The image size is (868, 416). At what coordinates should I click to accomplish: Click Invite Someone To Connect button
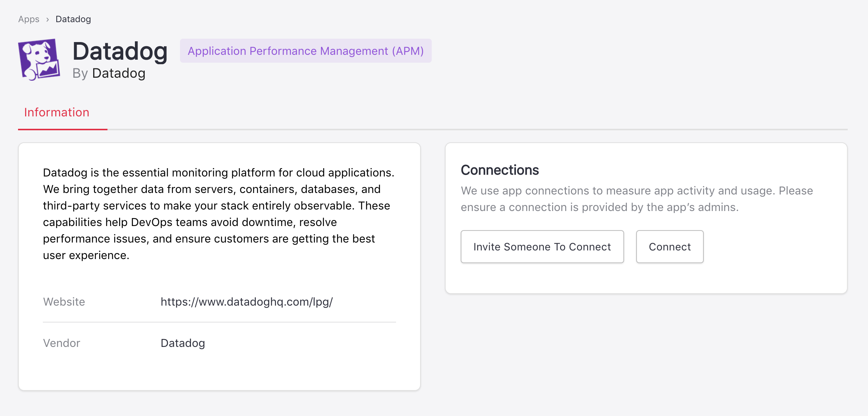542,247
